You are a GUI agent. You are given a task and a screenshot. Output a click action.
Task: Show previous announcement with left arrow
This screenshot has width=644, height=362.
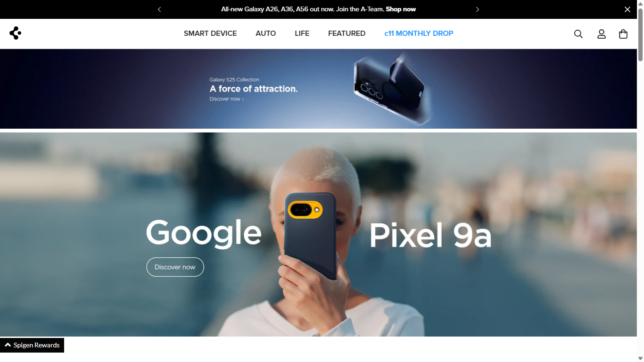(x=159, y=9)
